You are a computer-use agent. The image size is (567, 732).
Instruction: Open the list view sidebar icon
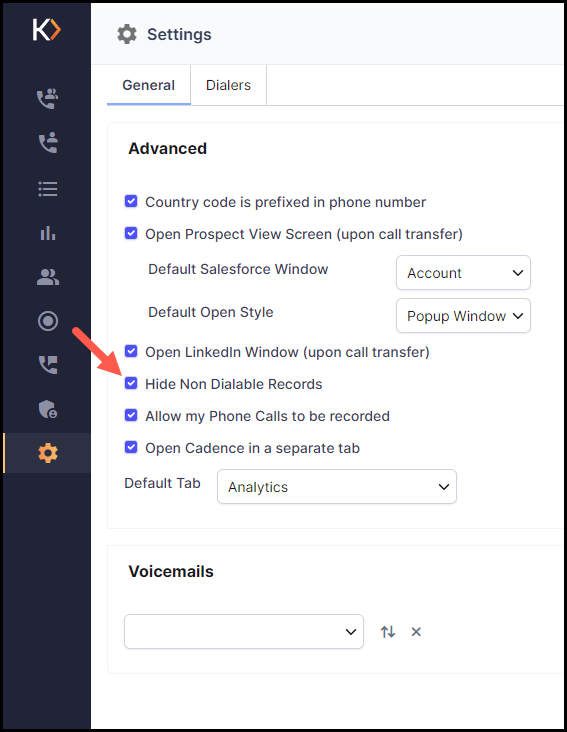[x=48, y=189]
